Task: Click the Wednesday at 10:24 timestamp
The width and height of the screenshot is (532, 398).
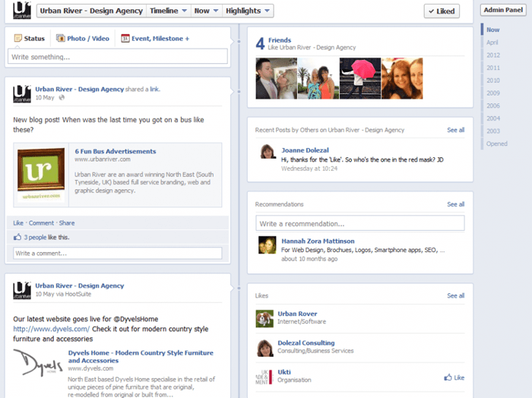Action: point(309,169)
